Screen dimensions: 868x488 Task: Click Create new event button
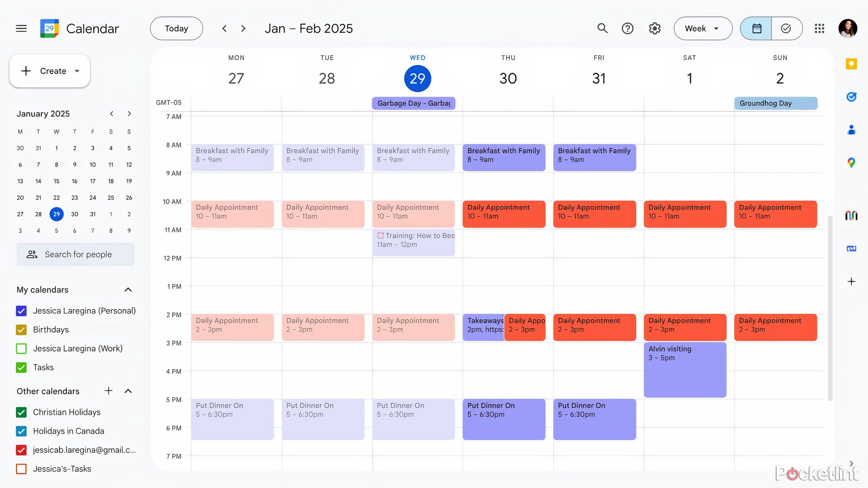(x=50, y=70)
